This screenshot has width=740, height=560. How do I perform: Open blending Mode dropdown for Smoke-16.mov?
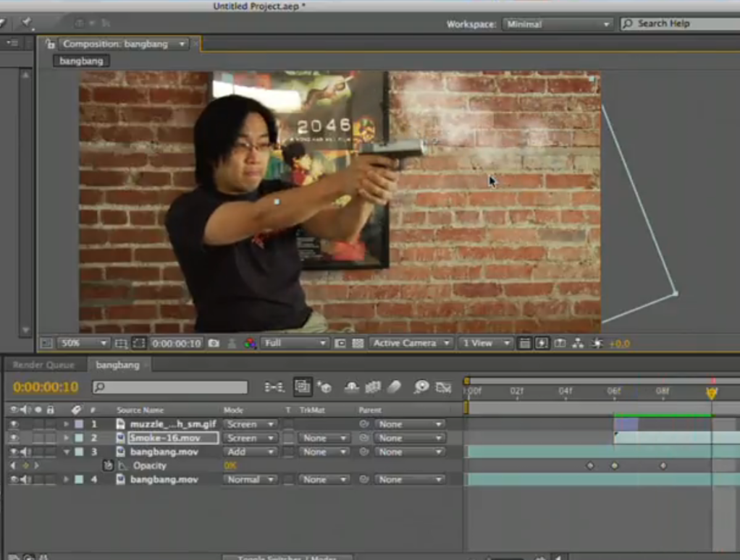(x=250, y=438)
